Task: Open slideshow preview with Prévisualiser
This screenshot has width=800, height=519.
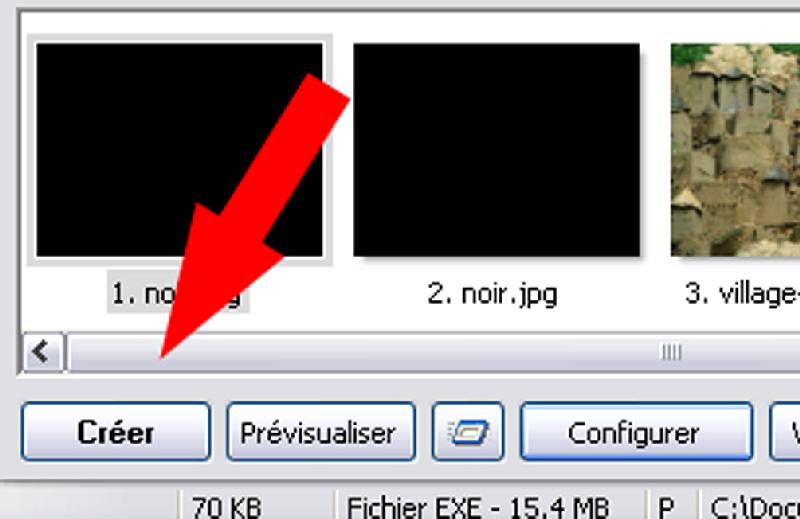Action: pyautogui.click(x=321, y=432)
